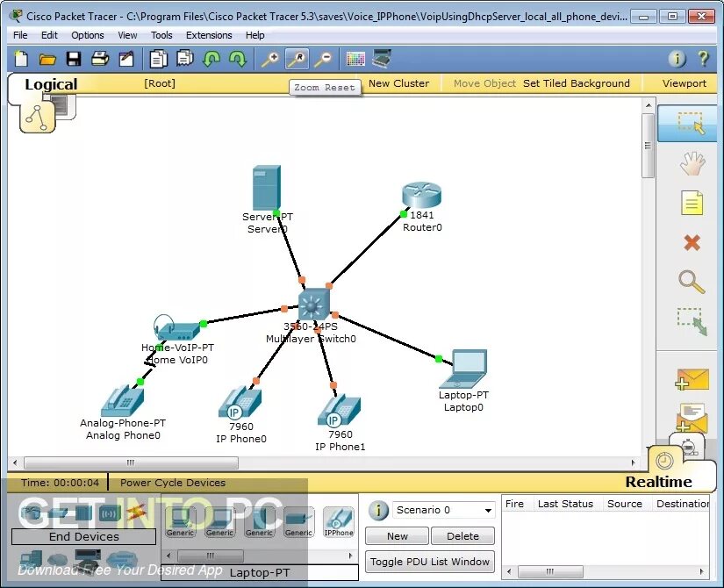Viewport: 724px width, 588px height.
Task: Open the View menu
Action: [127, 35]
